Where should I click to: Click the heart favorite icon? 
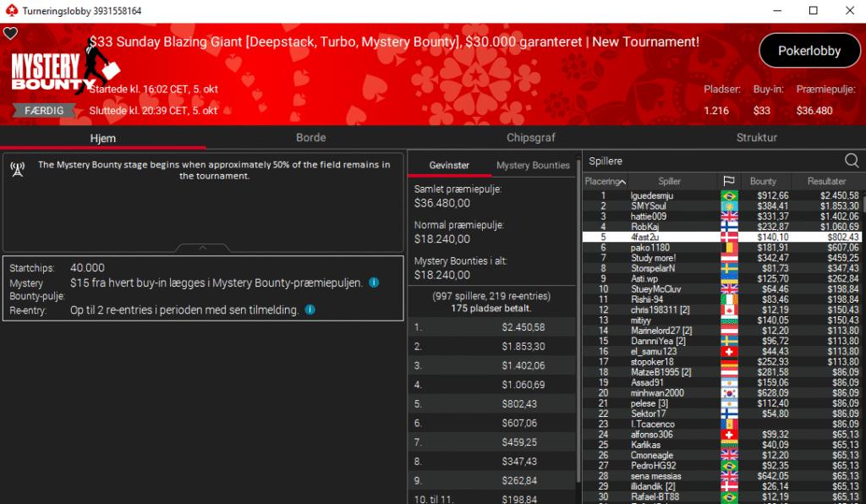[10, 33]
